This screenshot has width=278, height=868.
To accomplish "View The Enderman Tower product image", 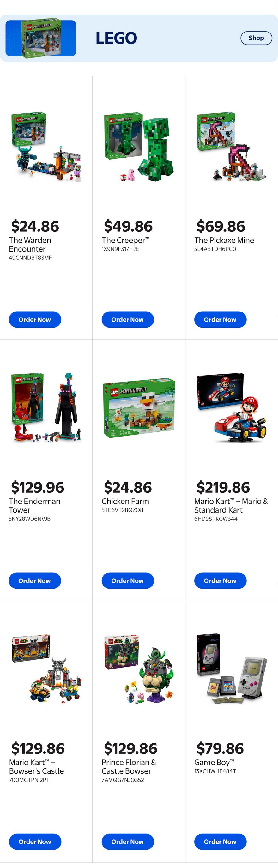I will pyautogui.click(x=46, y=407).
